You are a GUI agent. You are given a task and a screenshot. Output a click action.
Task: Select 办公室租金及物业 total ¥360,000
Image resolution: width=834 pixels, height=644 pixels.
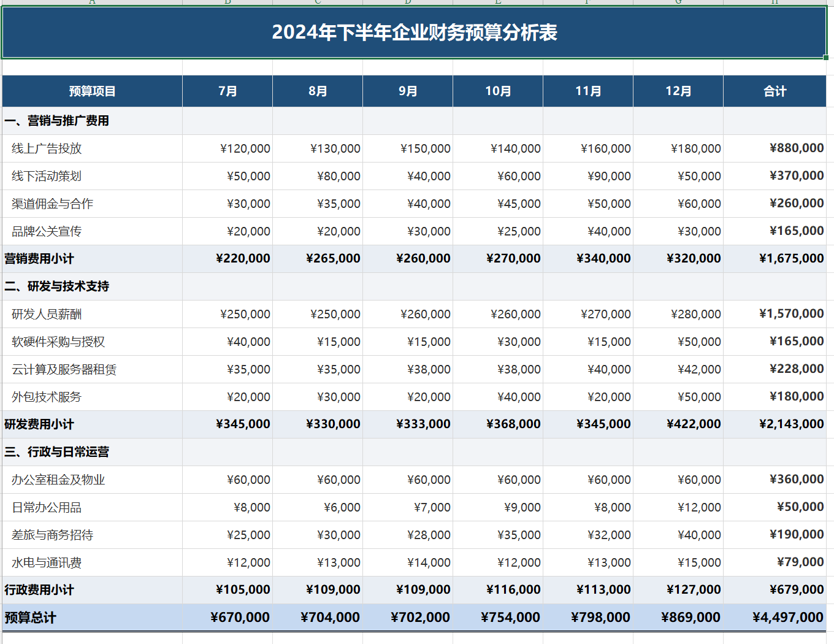775,480
